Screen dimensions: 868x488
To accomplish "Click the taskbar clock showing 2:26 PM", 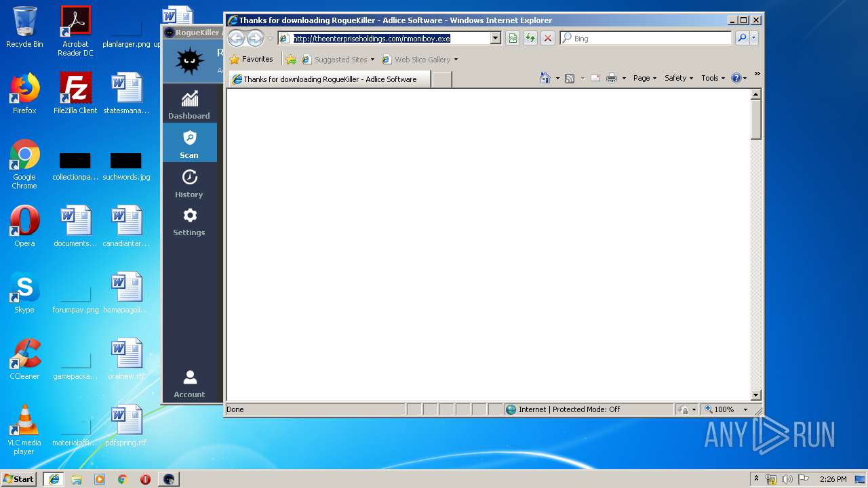I will pos(833,479).
